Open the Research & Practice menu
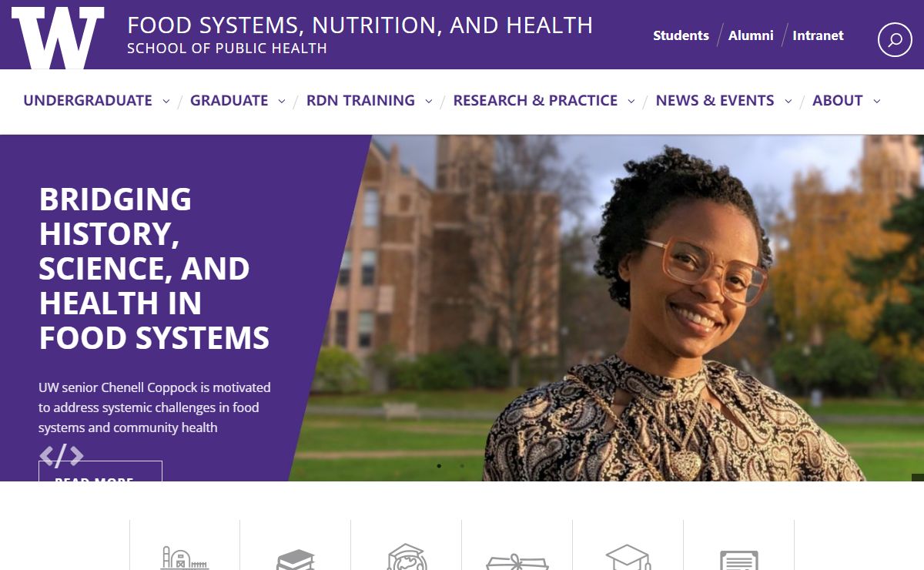This screenshot has height=570, width=924. click(535, 100)
